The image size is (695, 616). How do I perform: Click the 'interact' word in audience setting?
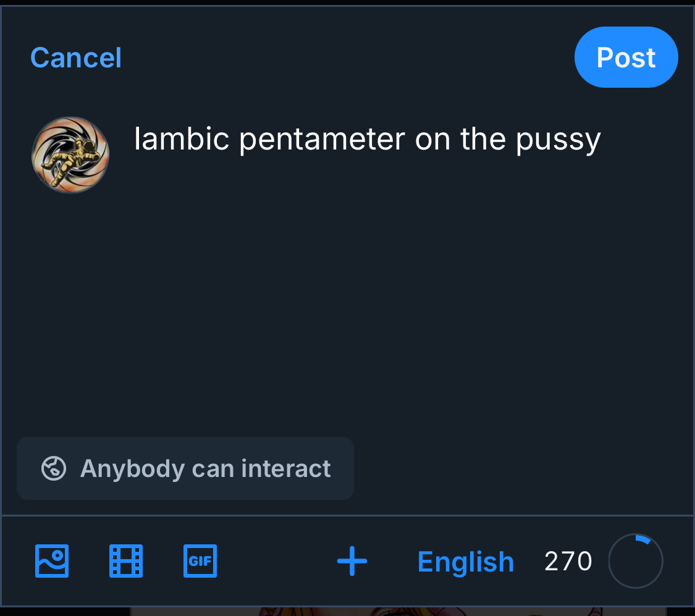click(x=286, y=468)
